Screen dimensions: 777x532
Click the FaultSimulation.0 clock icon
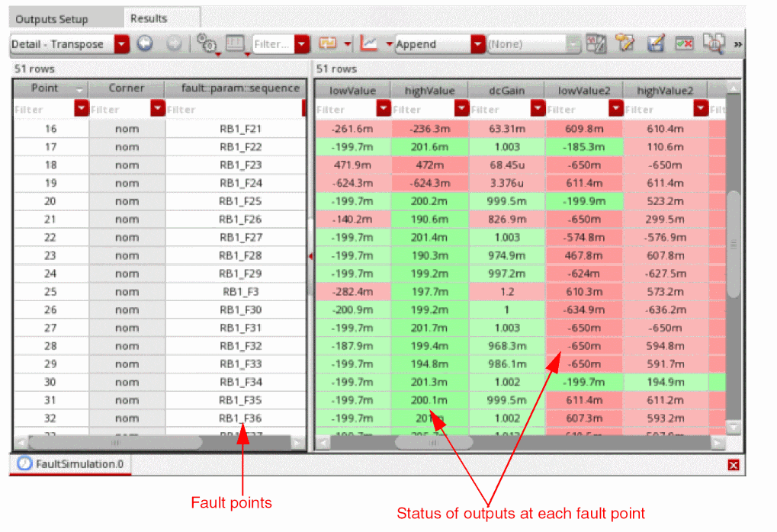click(24, 463)
